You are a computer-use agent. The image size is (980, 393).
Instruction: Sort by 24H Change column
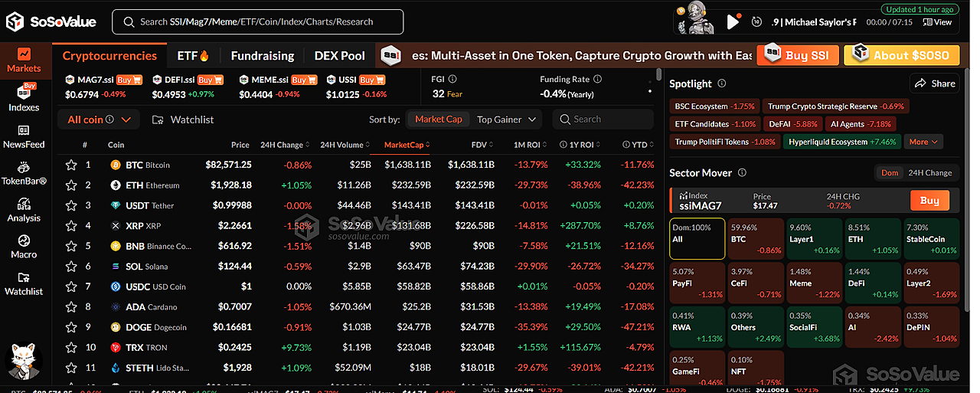click(x=286, y=145)
